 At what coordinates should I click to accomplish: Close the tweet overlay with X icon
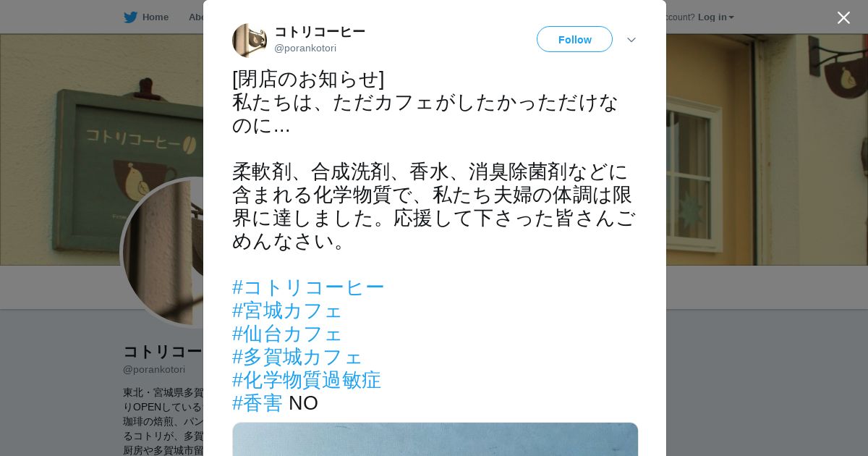click(843, 17)
